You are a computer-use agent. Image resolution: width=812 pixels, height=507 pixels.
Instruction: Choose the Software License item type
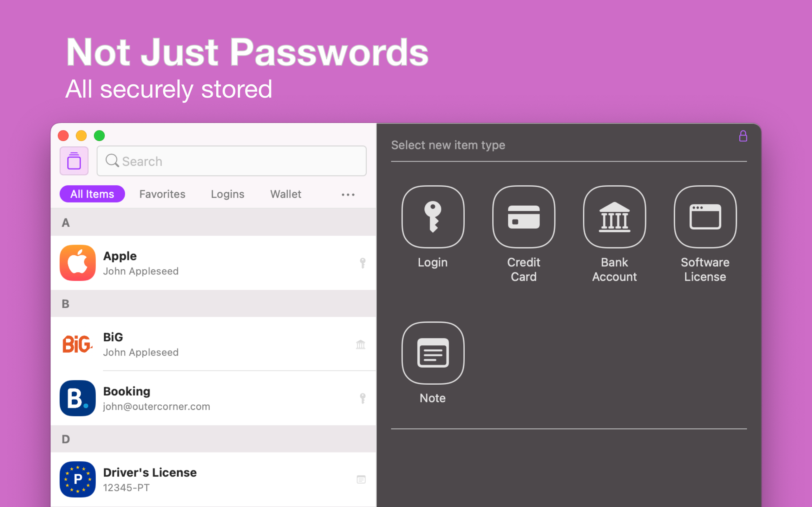point(705,217)
